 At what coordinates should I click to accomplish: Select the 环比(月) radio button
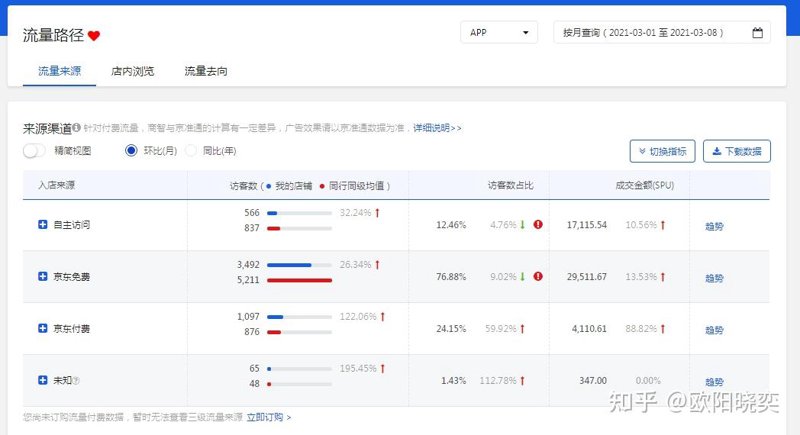[x=131, y=150]
